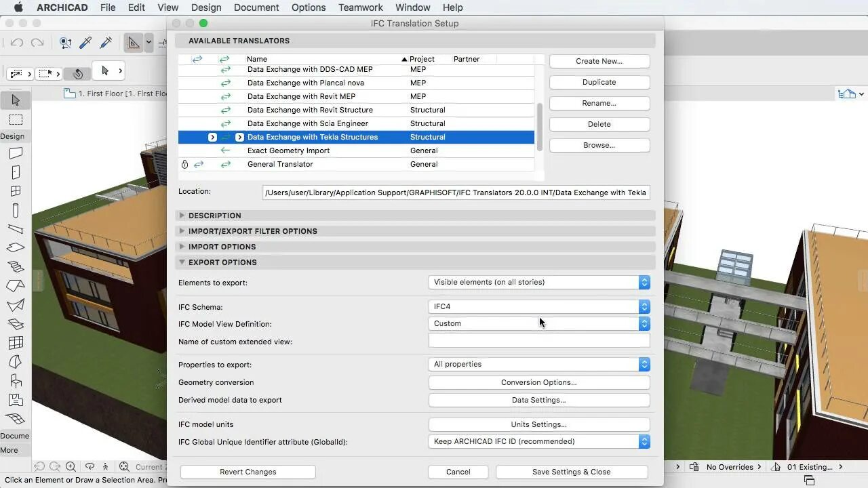Select Data Exchange with Revit Structure row
868x488 pixels.
[356, 110]
